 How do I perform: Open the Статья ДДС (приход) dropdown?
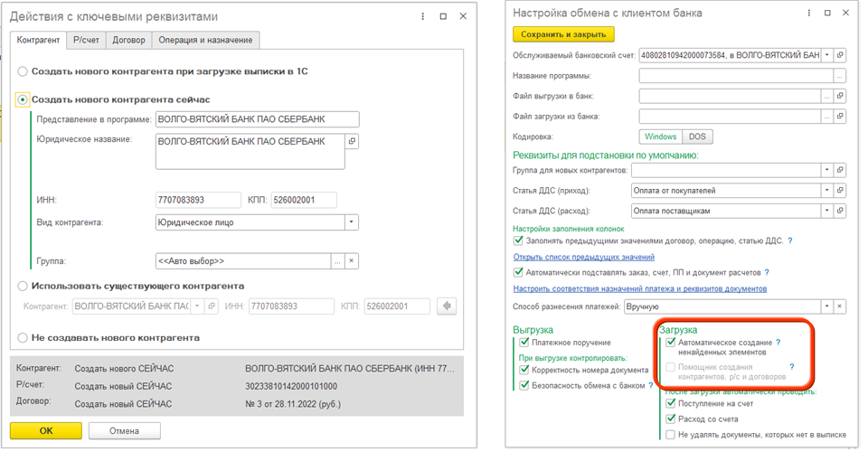pyautogui.click(x=826, y=191)
